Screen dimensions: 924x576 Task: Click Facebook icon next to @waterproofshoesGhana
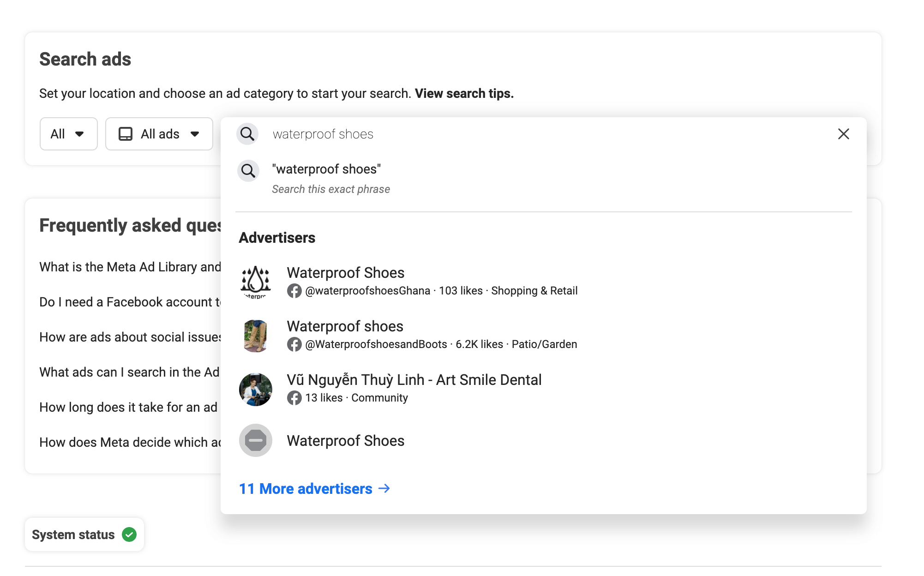coord(294,291)
